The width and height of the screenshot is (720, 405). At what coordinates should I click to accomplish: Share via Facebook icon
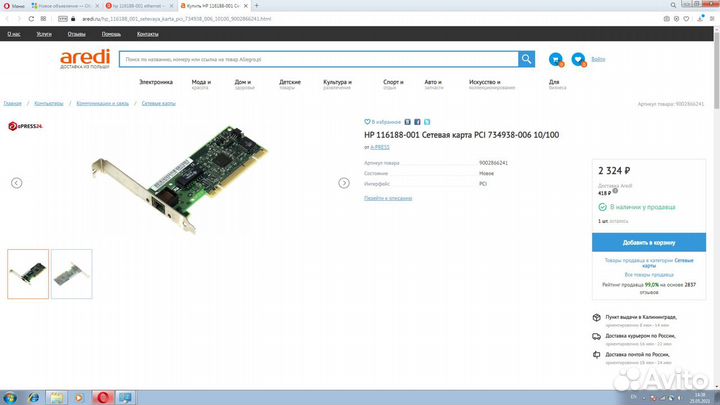[x=417, y=122]
